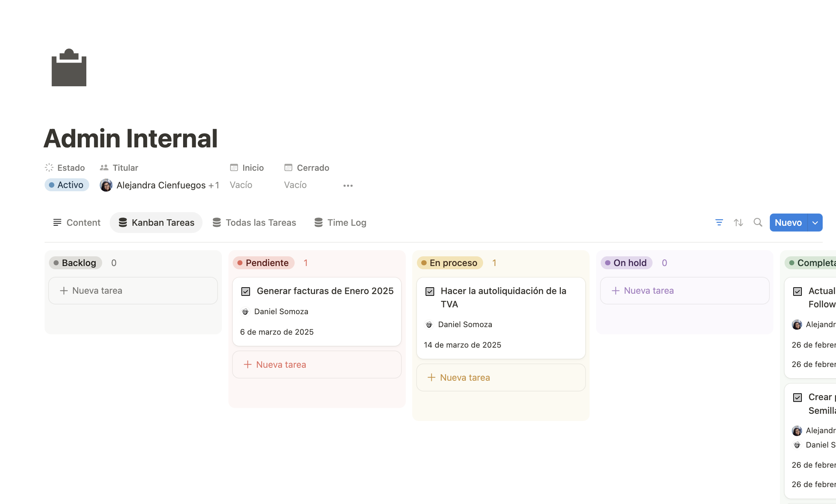The height and width of the screenshot is (504, 836).
Task: Expand the Nuevo button dropdown arrow
Action: coord(815,223)
